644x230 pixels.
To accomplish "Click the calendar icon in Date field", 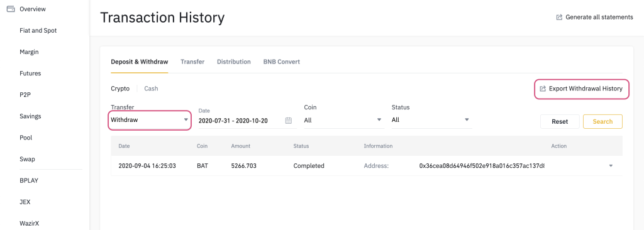I will click(288, 120).
